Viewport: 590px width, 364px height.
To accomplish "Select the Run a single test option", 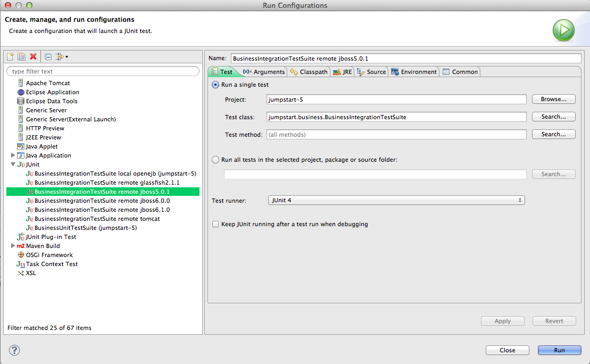I will tap(215, 85).
